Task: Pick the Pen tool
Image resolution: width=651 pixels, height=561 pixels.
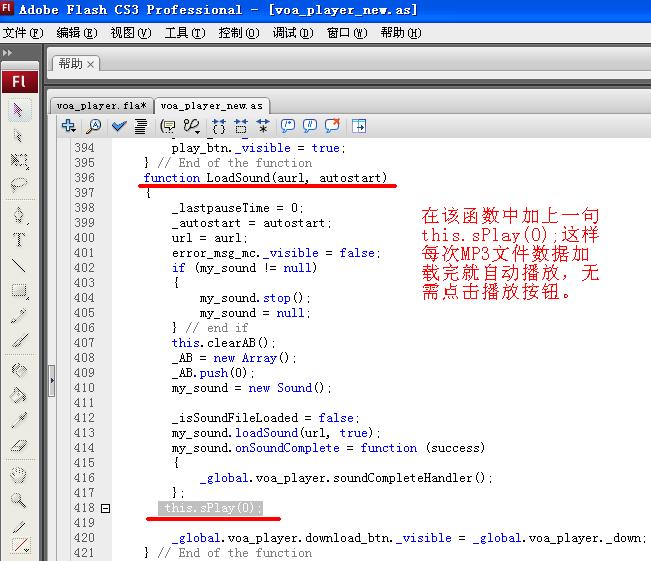Action: [x=19, y=215]
